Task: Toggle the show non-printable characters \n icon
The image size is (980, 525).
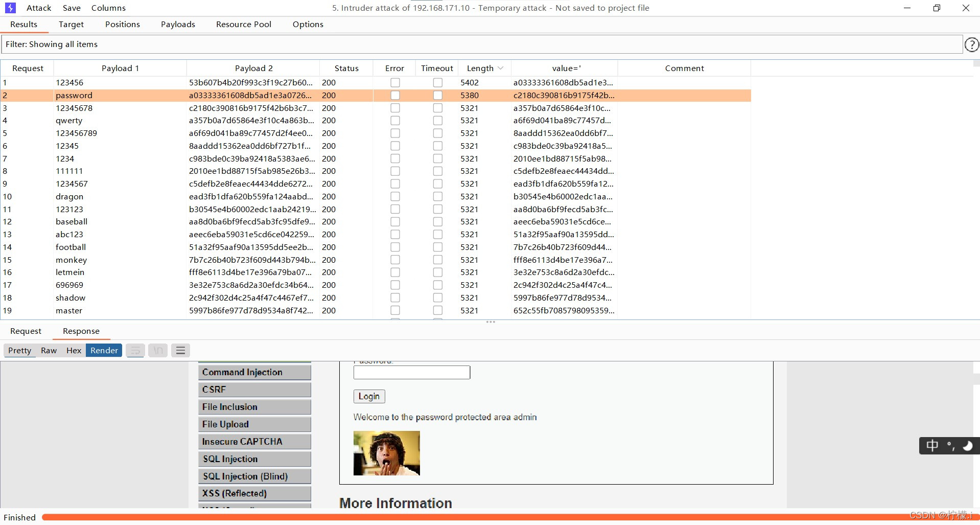Action: (x=158, y=350)
